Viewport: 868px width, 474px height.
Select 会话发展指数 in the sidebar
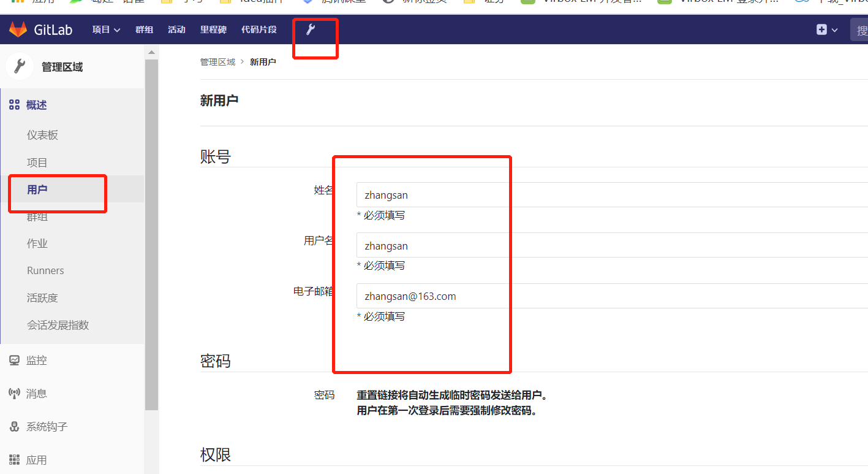[58, 325]
